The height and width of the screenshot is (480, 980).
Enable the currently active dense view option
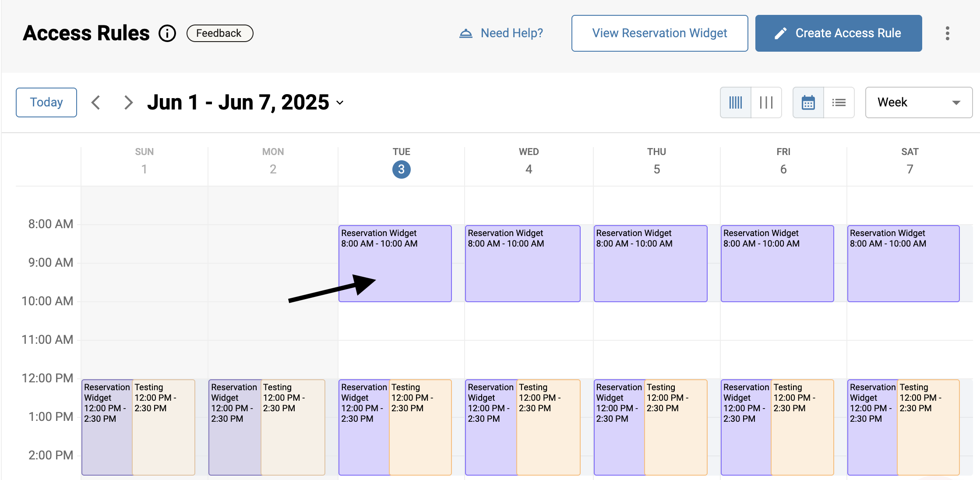tap(736, 102)
